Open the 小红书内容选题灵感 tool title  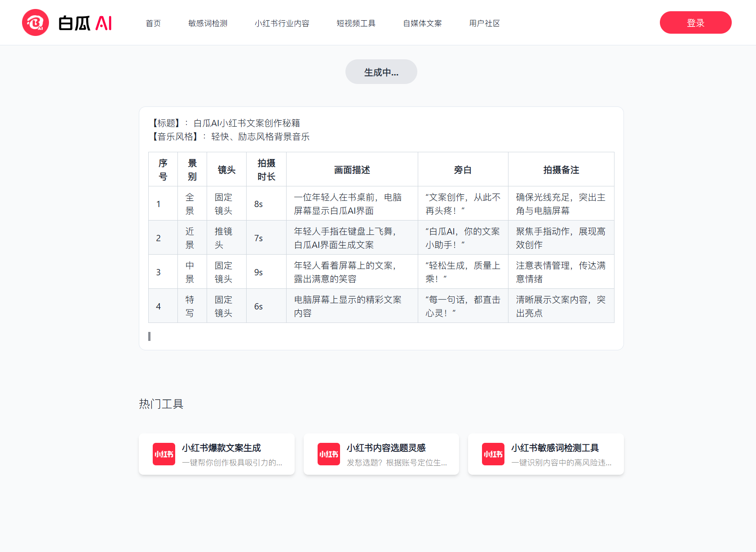coord(386,448)
